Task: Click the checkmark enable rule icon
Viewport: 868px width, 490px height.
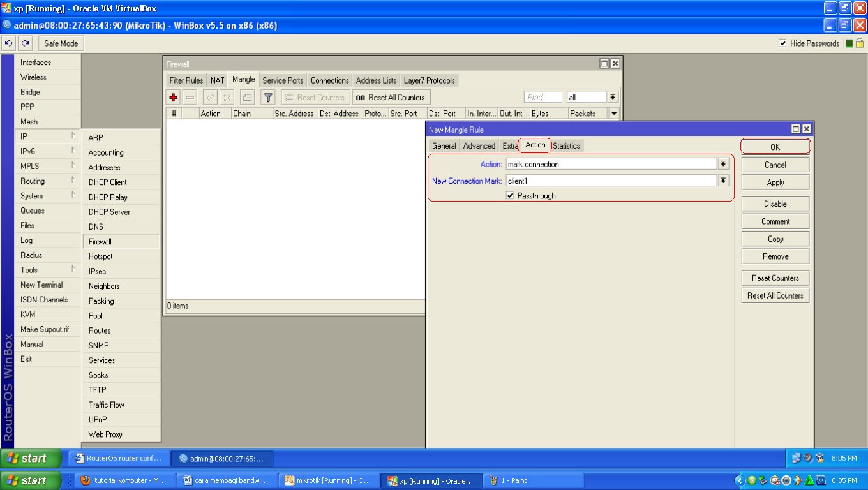Action: click(210, 98)
